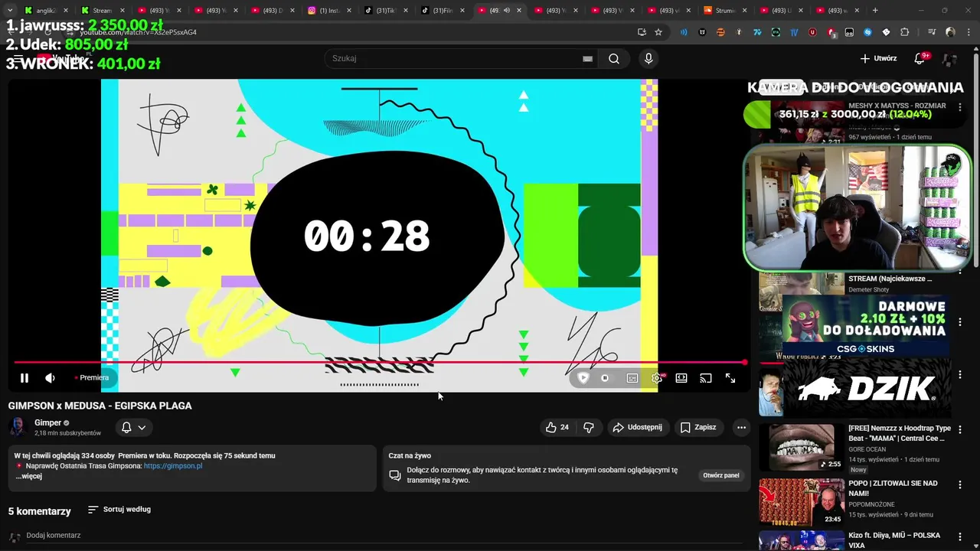Screen dimensions: 980x551
Task: Bookmark this page with the star icon
Action: tap(658, 32)
